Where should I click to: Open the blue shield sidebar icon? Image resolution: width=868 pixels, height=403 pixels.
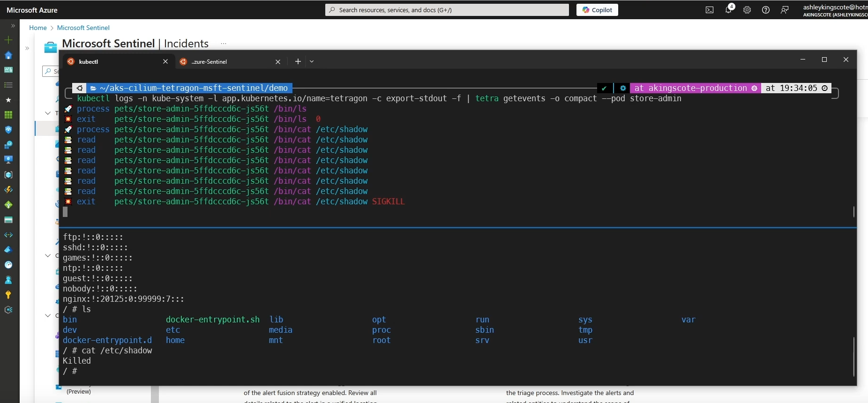pos(8,130)
